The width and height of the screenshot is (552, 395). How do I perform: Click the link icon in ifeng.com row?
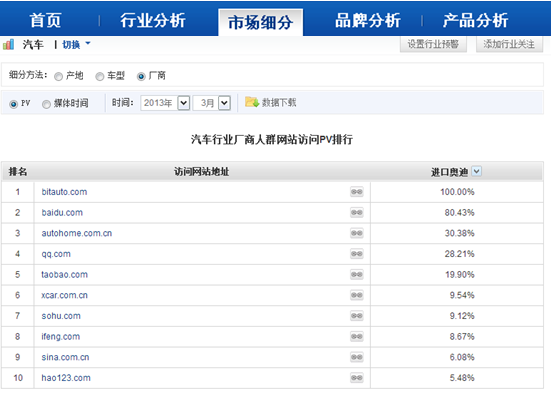pyautogui.click(x=356, y=337)
